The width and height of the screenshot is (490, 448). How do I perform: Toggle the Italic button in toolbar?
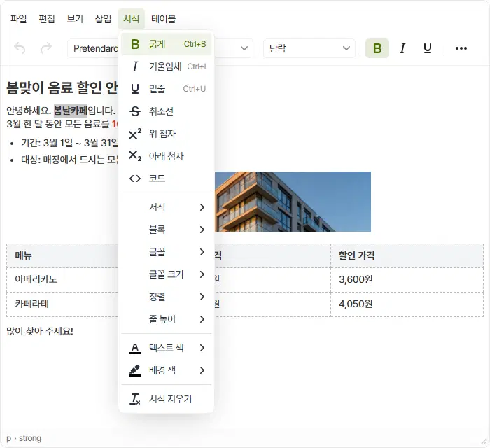pyautogui.click(x=402, y=48)
